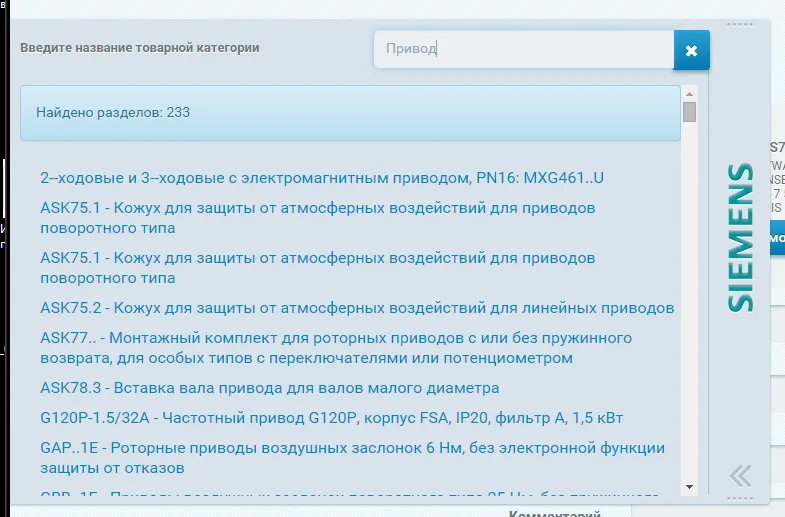Click the scrollbar down arrow
The width and height of the screenshot is (785, 517).
(689, 487)
